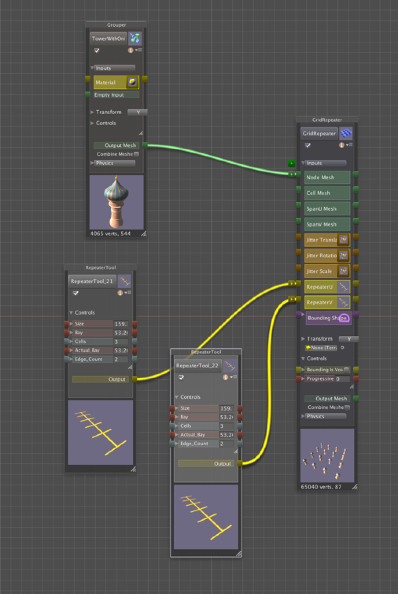
Task: Click the RepeaterTool_22 Output yellow socket
Action: [240, 464]
